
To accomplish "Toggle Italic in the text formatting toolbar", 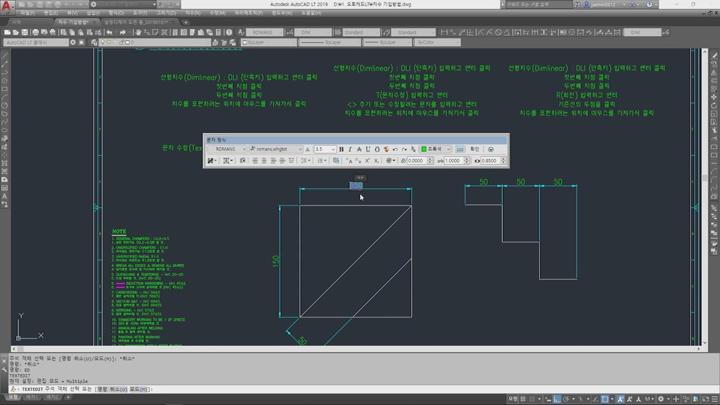I will 350,149.
